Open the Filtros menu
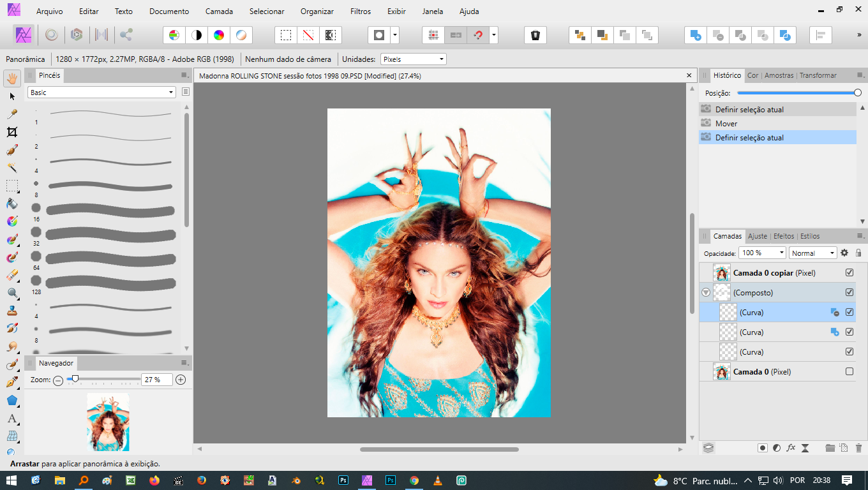This screenshot has height=490, width=868. [361, 11]
